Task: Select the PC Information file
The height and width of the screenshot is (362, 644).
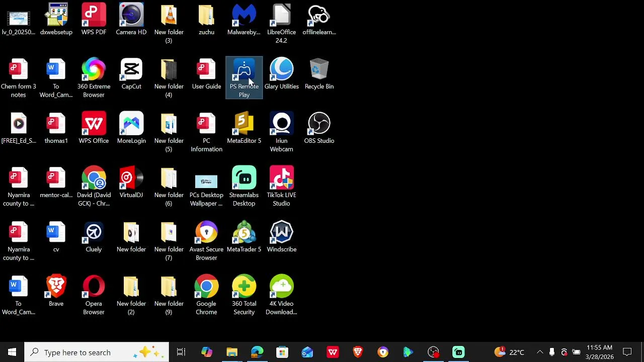Action: [x=206, y=132]
